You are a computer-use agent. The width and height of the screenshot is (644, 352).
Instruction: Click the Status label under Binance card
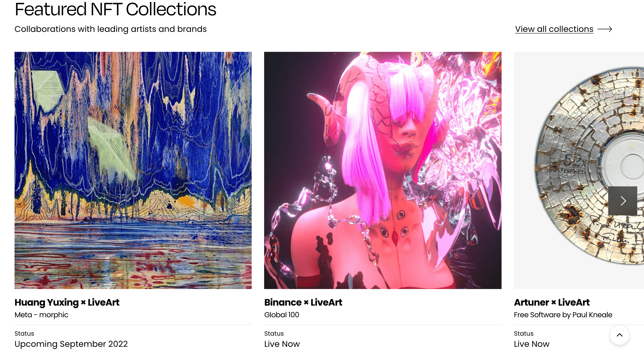[274, 333]
